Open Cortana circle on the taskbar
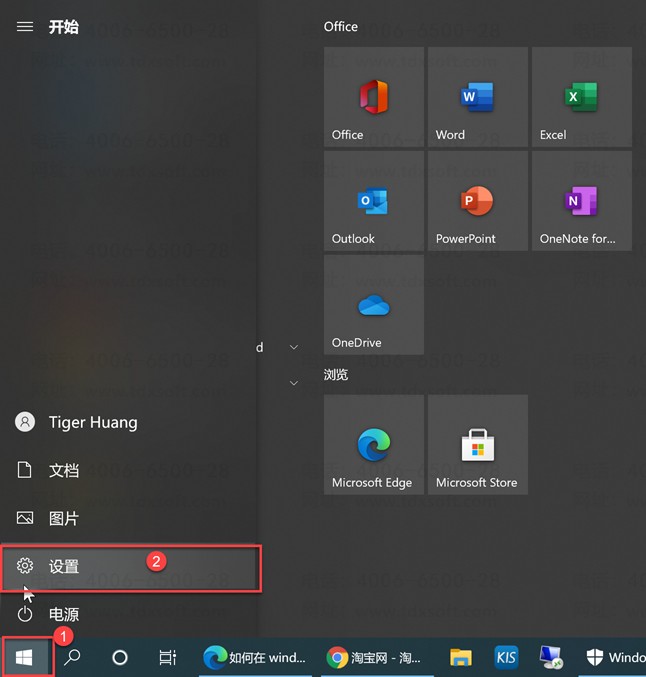646x677 pixels. 120,658
